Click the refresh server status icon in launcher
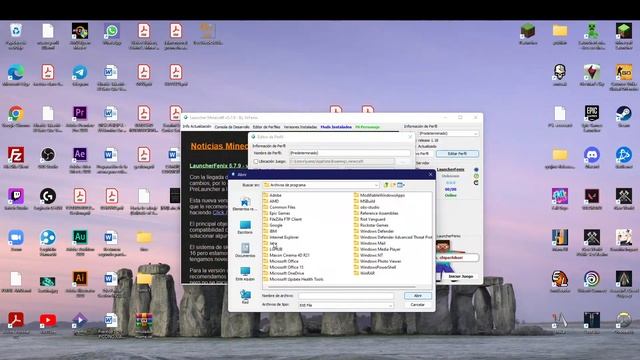This screenshot has height=360, width=640. click(x=476, y=182)
